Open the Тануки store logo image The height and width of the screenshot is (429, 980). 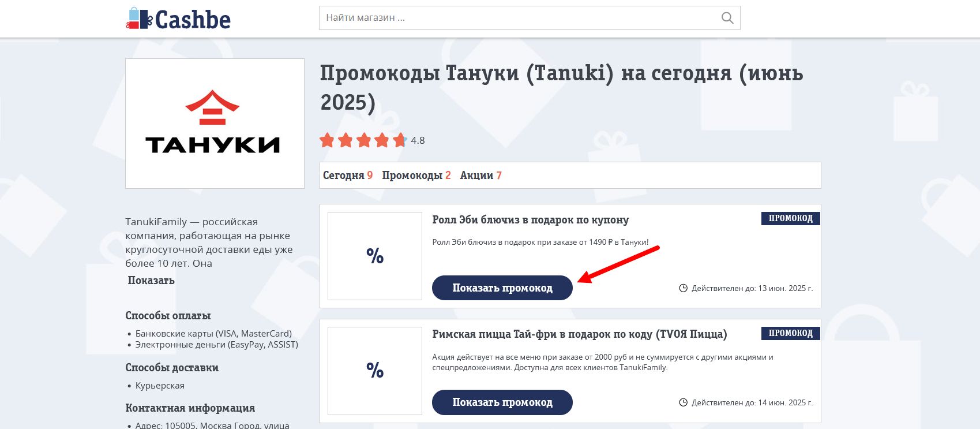coord(215,123)
